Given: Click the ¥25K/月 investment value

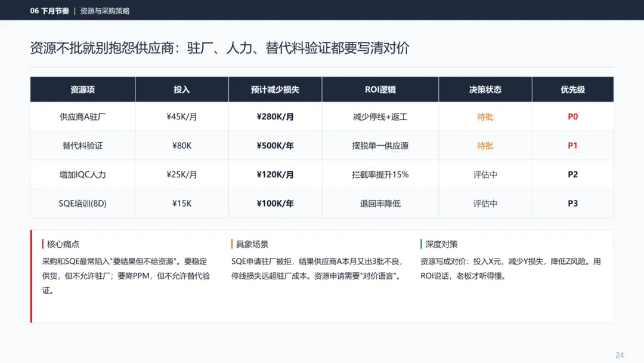Looking at the screenshot, I should (x=181, y=175).
